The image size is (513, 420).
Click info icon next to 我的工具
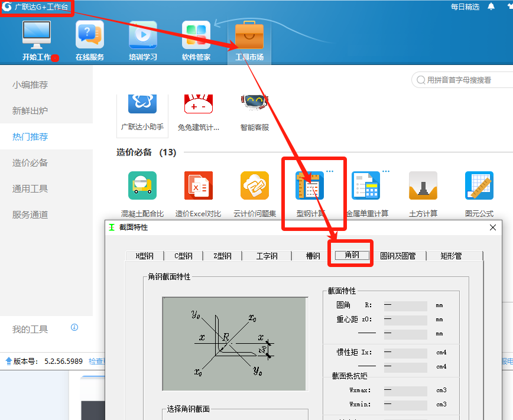[74, 327]
